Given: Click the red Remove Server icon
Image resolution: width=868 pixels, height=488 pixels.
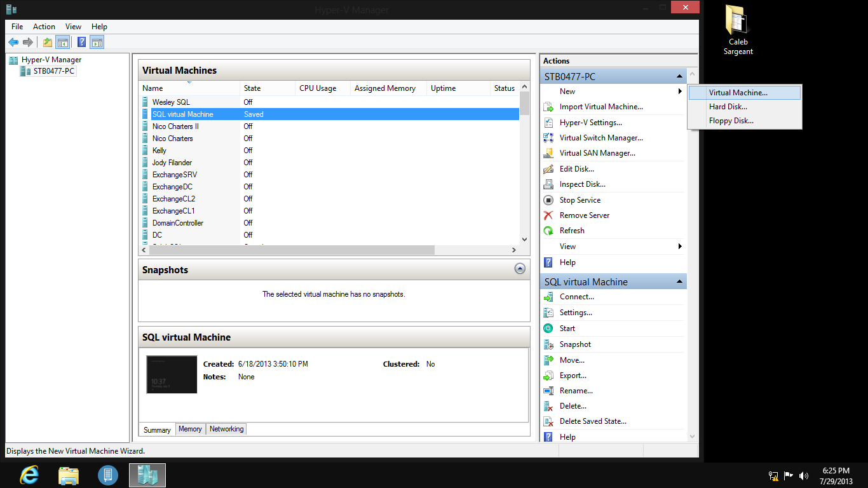Looking at the screenshot, I should coord(548,215).
